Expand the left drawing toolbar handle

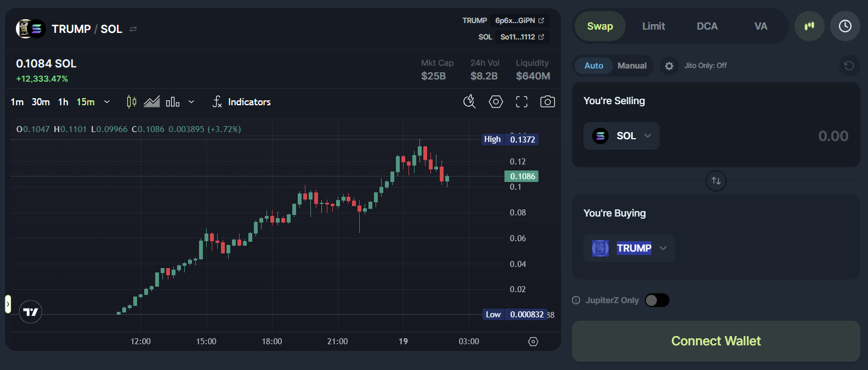tap(8, 304)
